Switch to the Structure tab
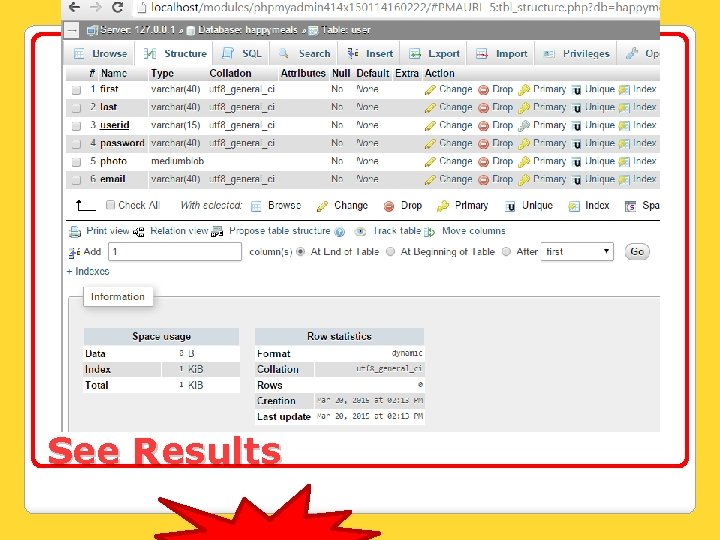 click(x=175, y=54)
